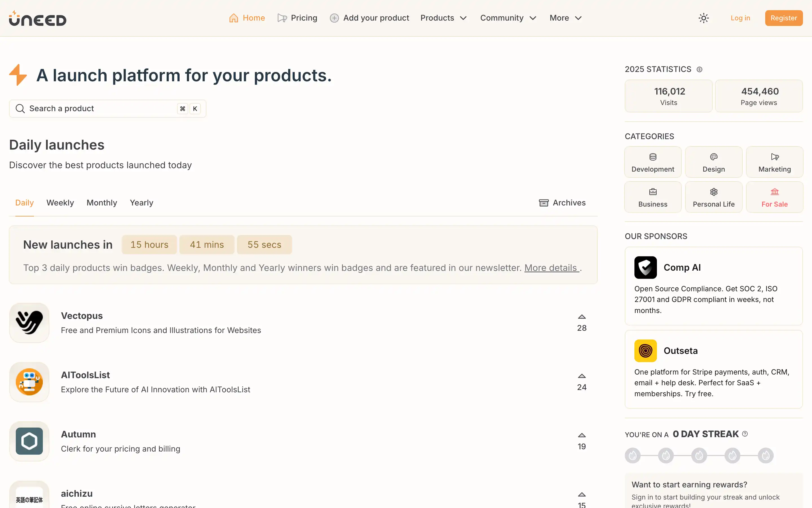Screen dimensions: 812x508
Task: Open the Autumn product title
Action: (78, 434)
